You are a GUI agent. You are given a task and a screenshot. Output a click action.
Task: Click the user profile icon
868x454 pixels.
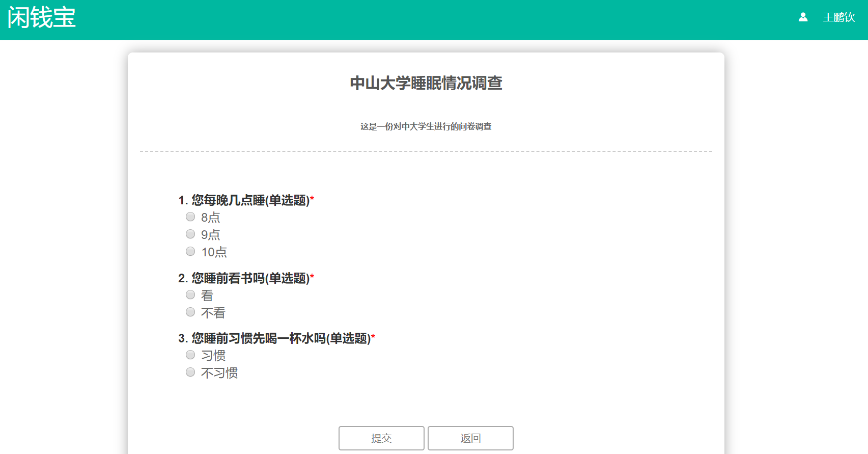click(803, 17)
